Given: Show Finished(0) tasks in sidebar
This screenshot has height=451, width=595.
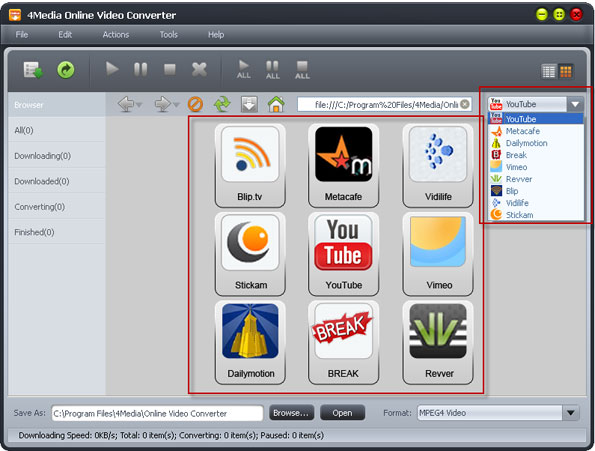Looking at the screenshot, I should 57,232.
